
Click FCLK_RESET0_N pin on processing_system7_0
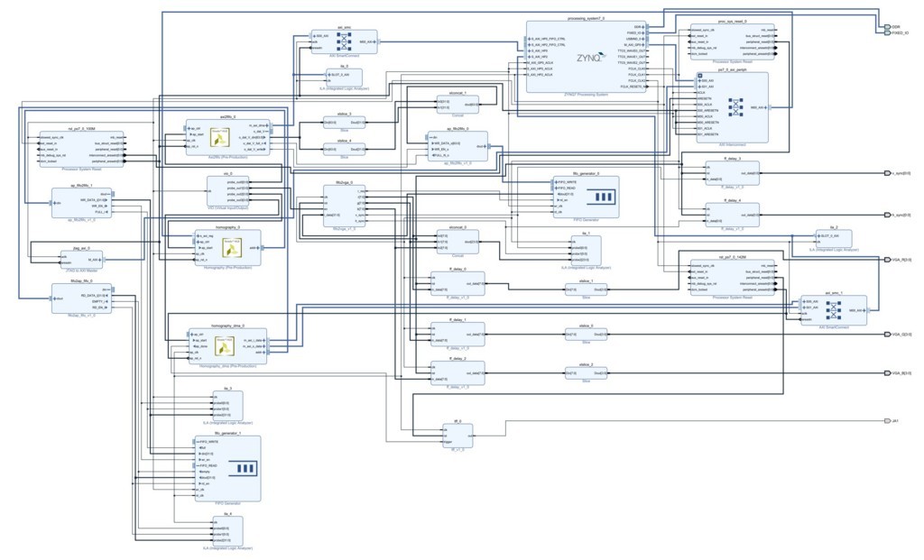(633, 87)
